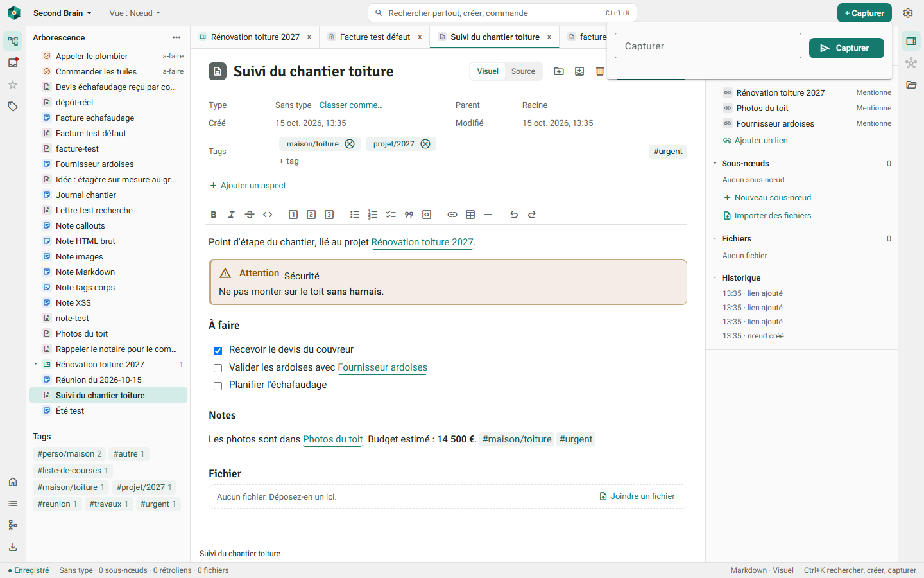924x578 pixels.
Task: Switch to Facture test défaut tab
Action: (375, 37)
